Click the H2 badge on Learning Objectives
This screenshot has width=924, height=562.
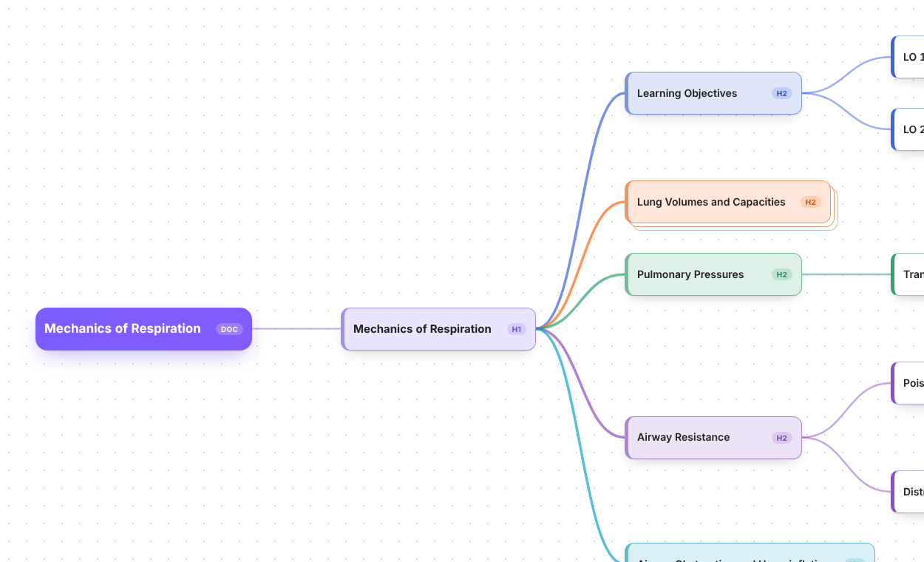coord(782,93)
